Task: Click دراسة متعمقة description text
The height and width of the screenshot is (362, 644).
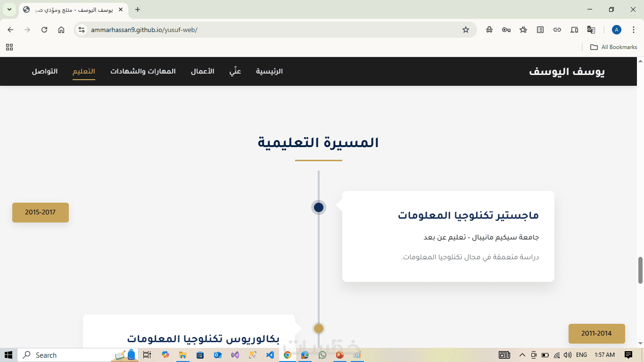Action: [470, 257]
